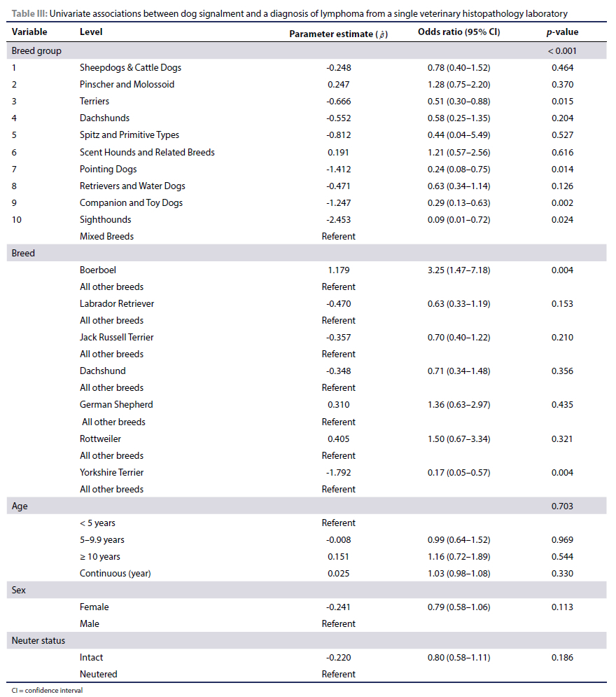Viewport: 616px width, 697px height.
Task: Click the Age section header row
Action: pos(20,506)
